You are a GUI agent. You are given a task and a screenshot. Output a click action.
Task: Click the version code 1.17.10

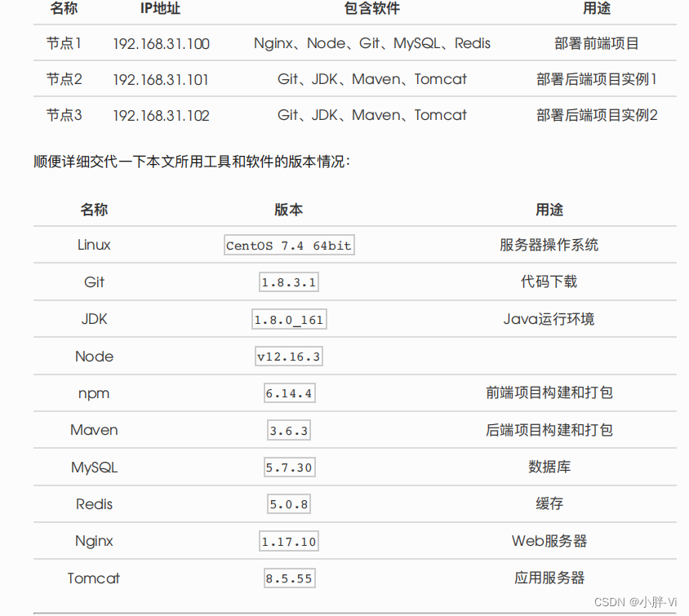(289, 542)
